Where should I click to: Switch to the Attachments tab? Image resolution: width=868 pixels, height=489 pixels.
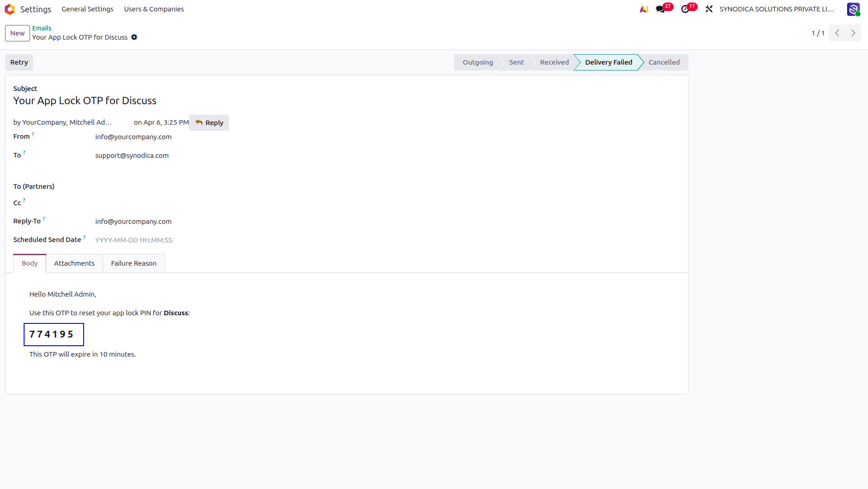tap(74, 263)
